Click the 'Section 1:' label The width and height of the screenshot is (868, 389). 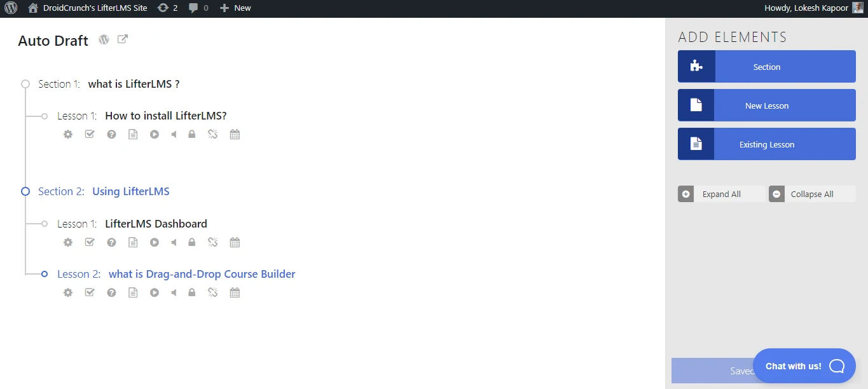point(59,84)
